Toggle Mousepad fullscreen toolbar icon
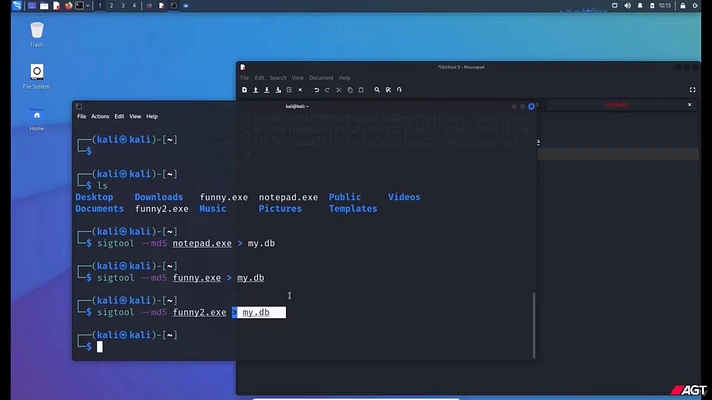Screen dimensions: 712x400 692,90
